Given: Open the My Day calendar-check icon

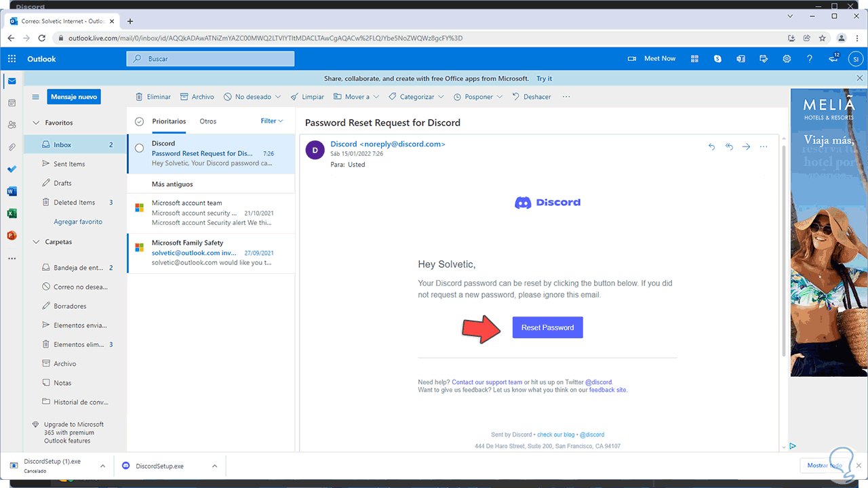Looking at the screenshot, I should point(764,59).
